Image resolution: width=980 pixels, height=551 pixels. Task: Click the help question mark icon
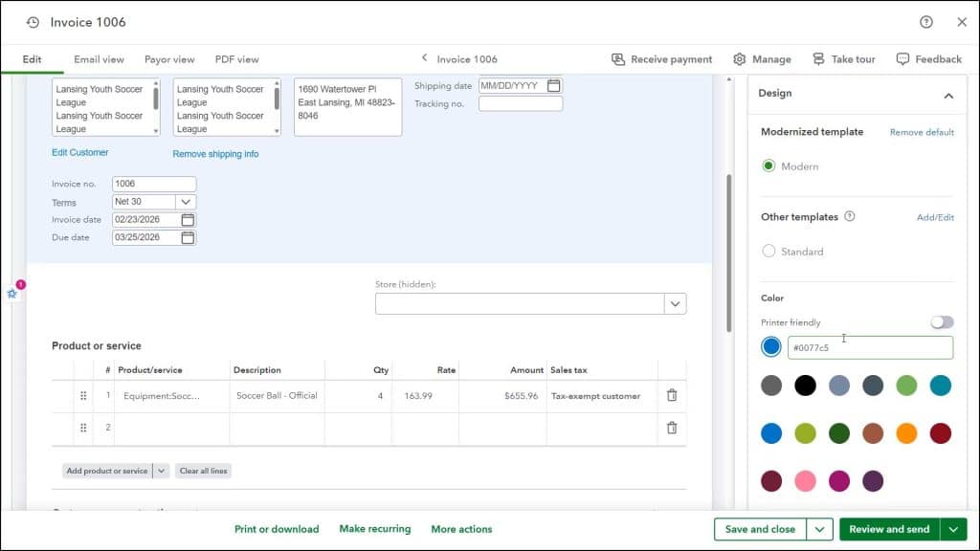[x=924, y=22]
